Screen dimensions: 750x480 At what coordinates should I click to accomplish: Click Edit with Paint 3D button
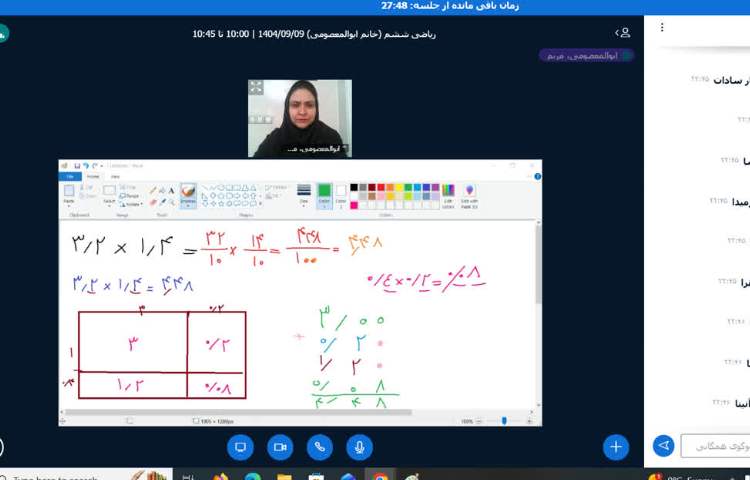[469, 192]
